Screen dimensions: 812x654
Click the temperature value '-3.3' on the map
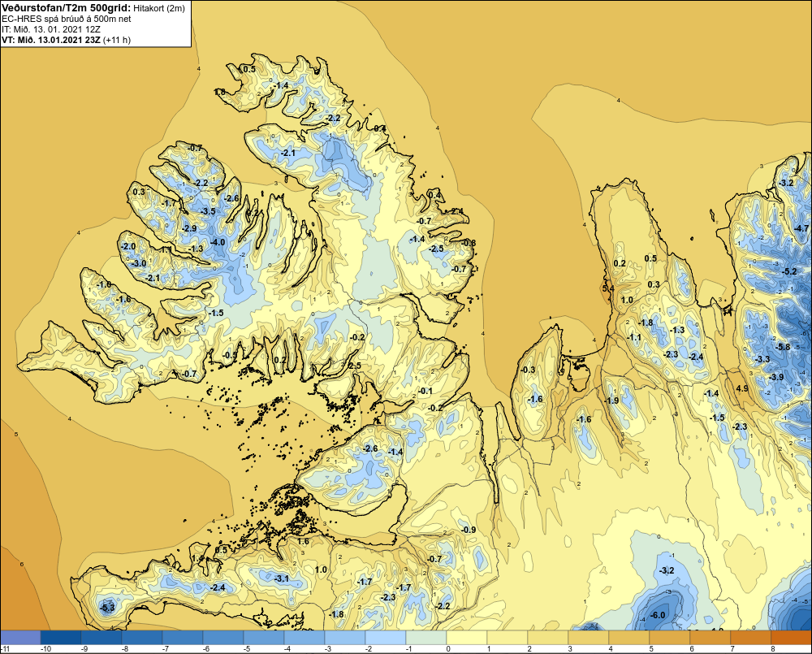pos(762,359)
